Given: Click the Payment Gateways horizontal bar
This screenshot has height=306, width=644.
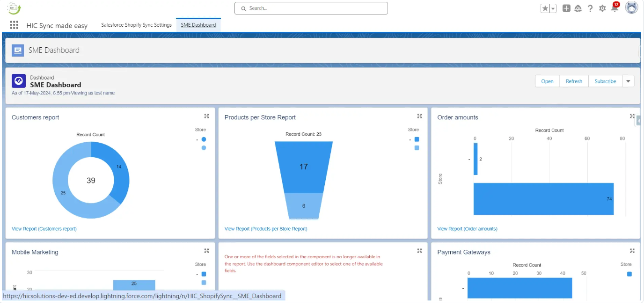Looking at the screenshot, I should pyautogui.click(x=520, y=288).
